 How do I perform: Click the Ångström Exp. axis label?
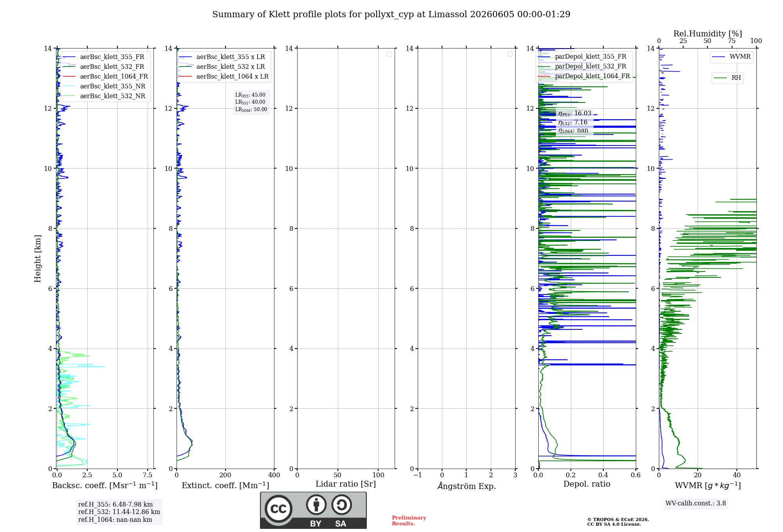pyautogui.click(x=467, y=486)
